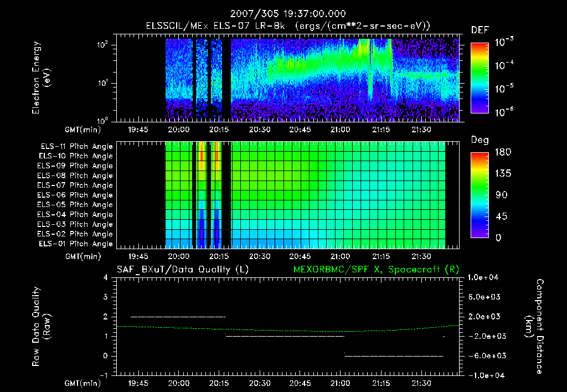Select the ELS-04 Pitch Angle row label
The image size is (567, 392).
pos(75,215)
